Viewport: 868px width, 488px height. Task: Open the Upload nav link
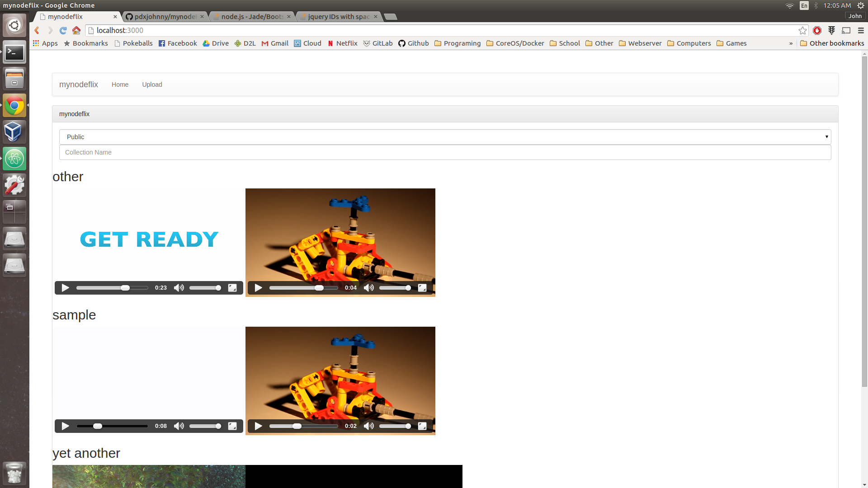(152, 84)
